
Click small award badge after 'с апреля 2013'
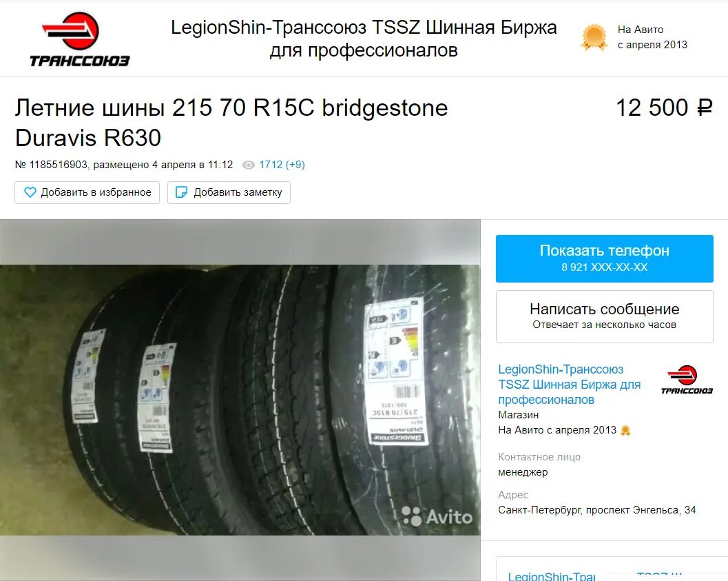625,431
